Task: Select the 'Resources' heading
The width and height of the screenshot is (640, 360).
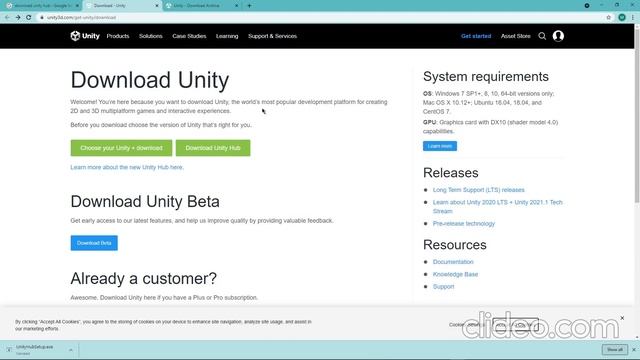Action: tap(455, 245)
